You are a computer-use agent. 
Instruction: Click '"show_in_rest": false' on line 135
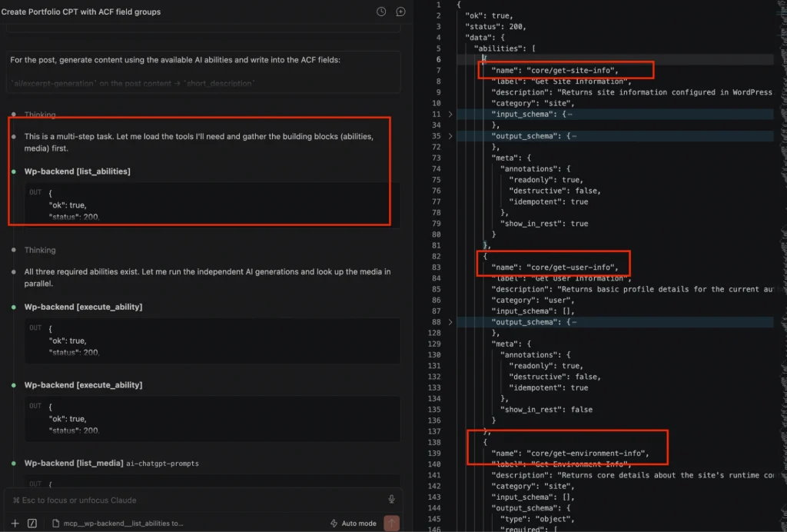(546, 410)
